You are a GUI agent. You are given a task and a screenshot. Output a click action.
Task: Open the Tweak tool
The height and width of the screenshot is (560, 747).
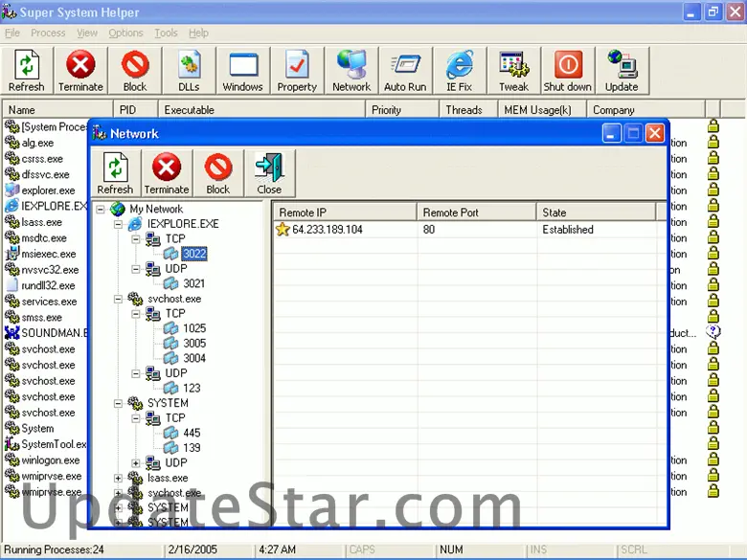point(513,72)
